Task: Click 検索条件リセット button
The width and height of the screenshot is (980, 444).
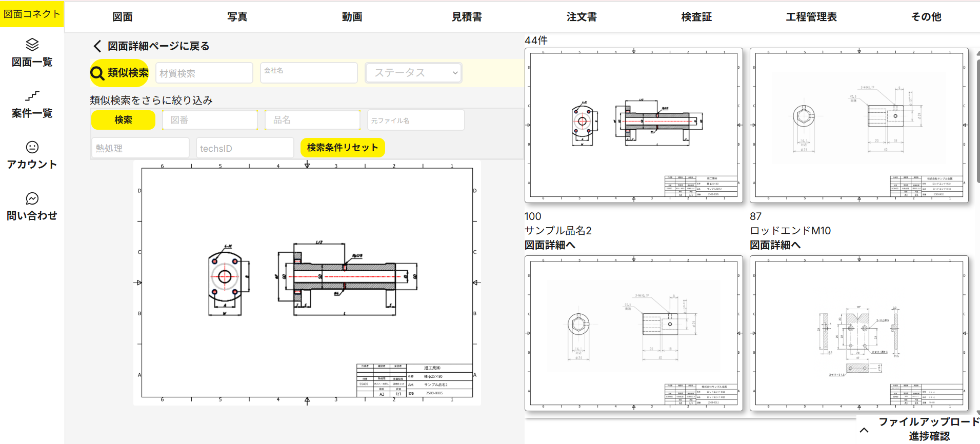Action: click(x=342, y=148)
